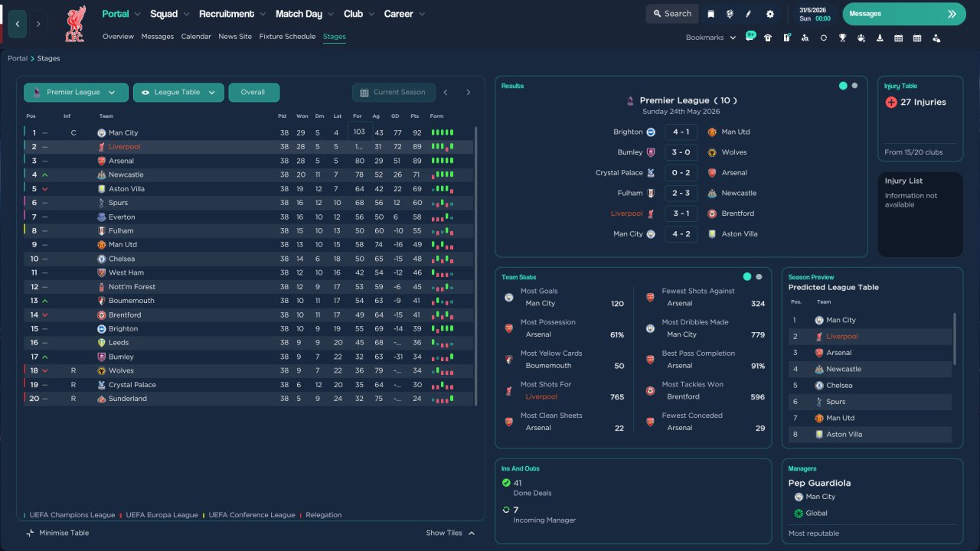Click the Incoming Manager refresh icon

click(506, 510)
